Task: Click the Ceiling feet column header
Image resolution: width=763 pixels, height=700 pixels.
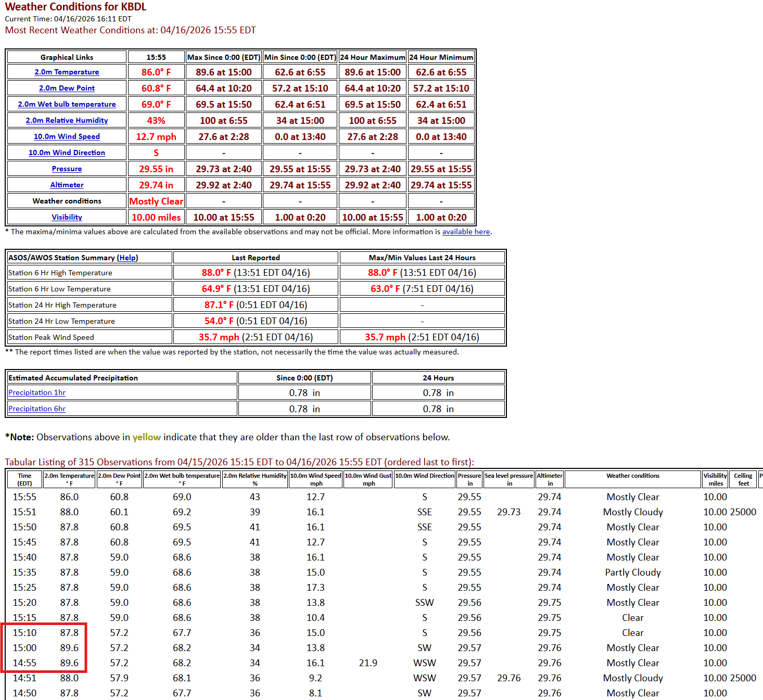Action: pos(743,479)
